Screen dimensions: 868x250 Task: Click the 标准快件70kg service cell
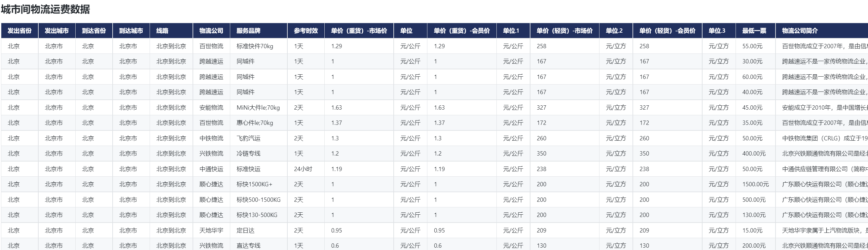(255, 46)
